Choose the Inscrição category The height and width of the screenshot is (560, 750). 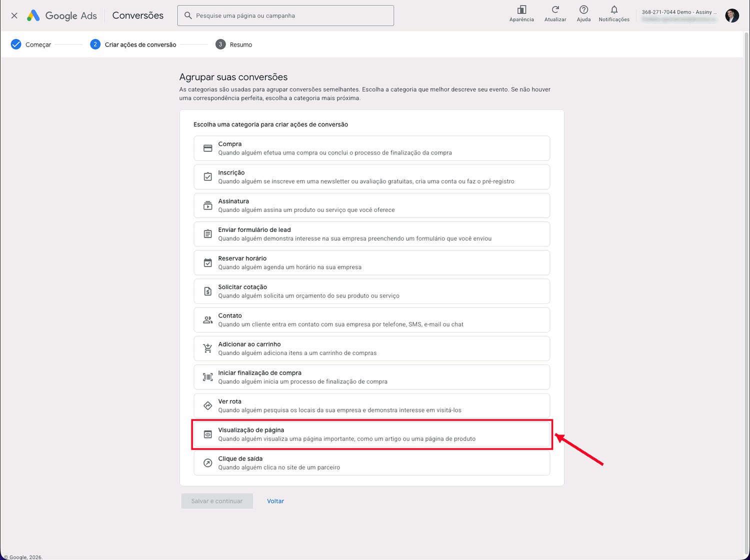click(372, 177)
